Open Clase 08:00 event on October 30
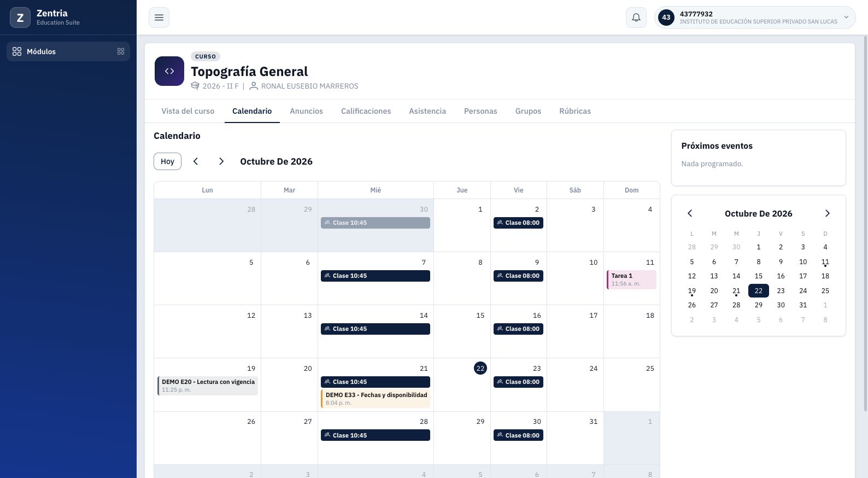This screenshot has width=868, height=478. [x=518, y=435]
